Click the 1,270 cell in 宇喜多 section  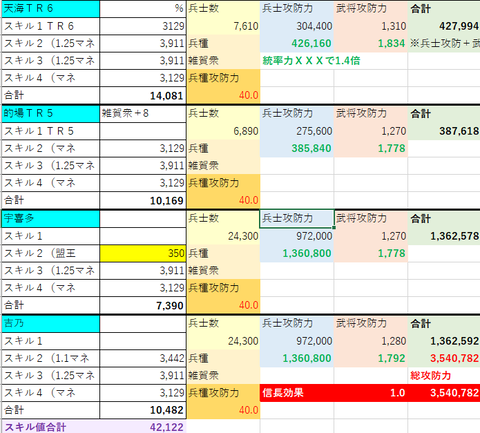pyautogui.click(x=370, y=236)
